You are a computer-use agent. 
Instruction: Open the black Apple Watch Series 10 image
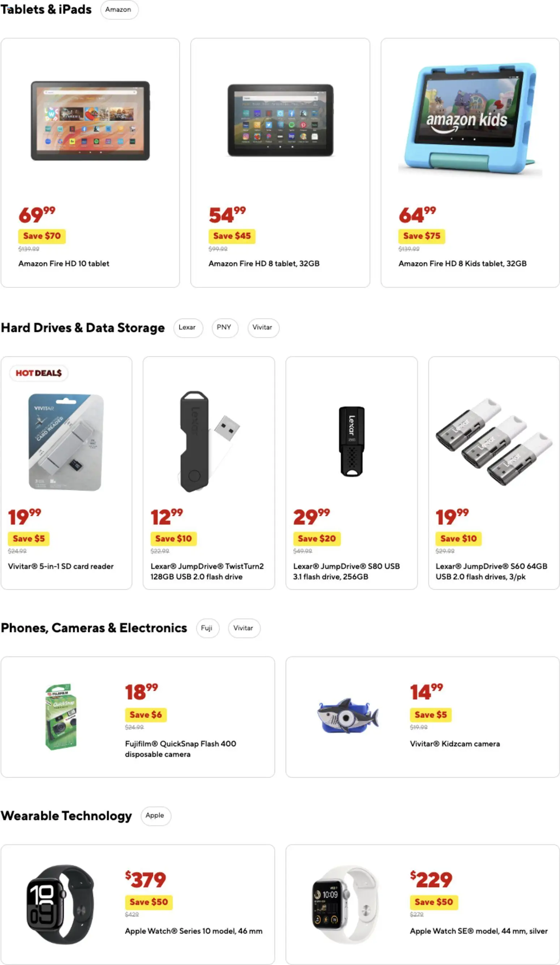pyautogui.click(x=60, y=904)
